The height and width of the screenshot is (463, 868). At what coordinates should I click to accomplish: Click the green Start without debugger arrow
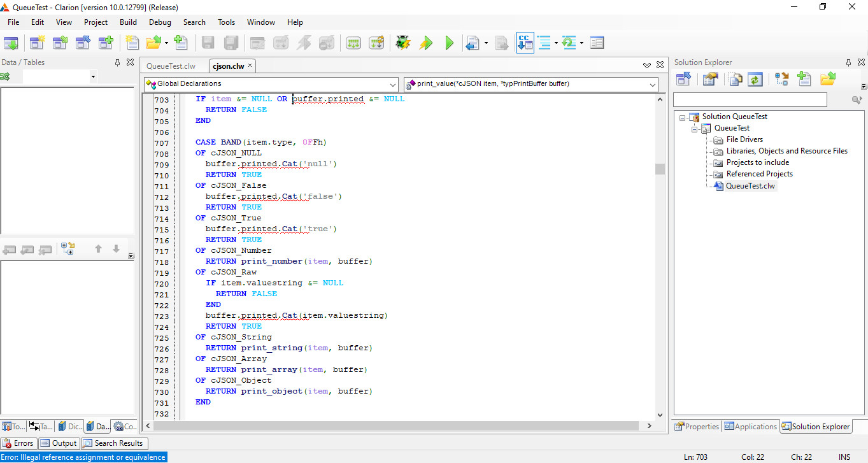tap(449, 43)
